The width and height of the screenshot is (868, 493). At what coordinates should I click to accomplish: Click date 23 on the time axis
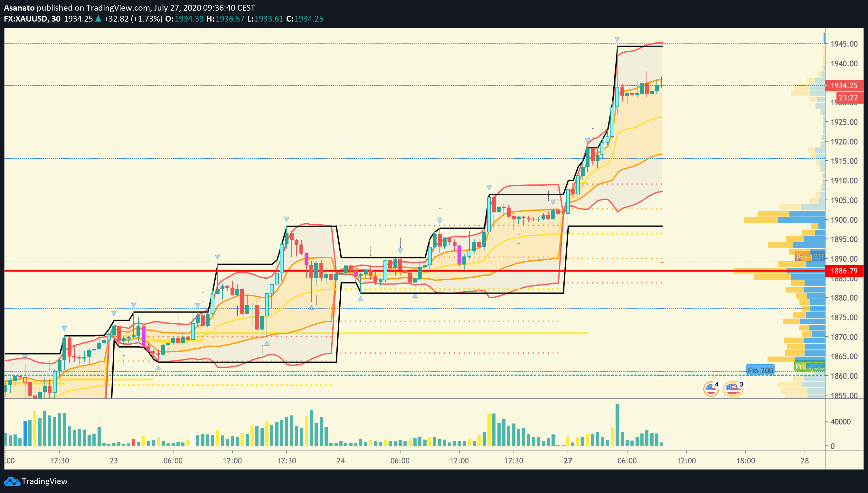pyautogui.click(x=114, y=460)
